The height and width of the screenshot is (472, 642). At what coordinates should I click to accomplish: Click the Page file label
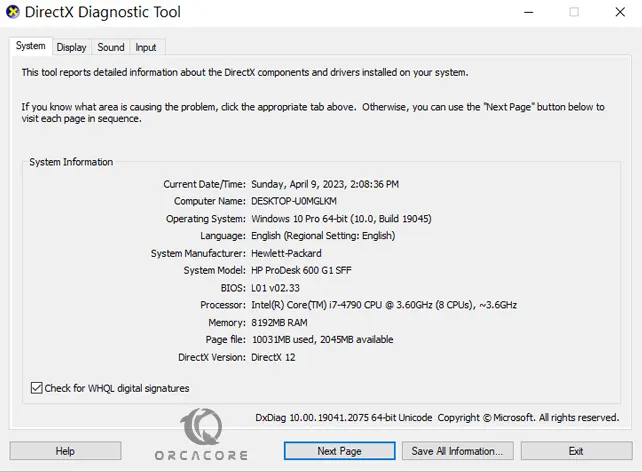tap(226, 339)
